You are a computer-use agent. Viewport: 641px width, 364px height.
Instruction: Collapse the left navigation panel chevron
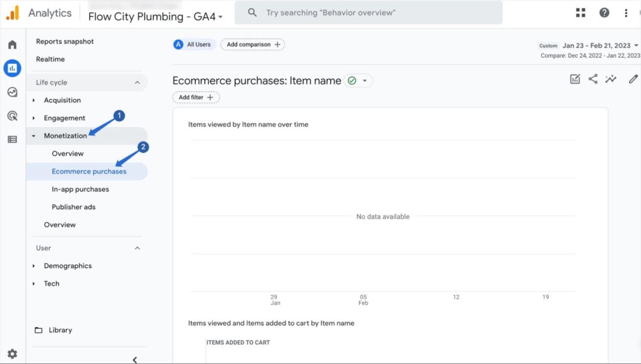[x=135, y=360]
